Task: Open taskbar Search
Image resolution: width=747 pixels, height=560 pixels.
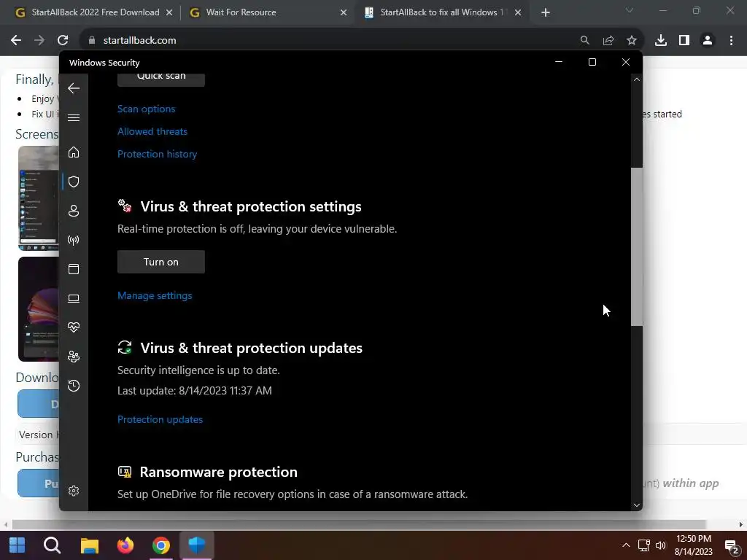Action: [52, 545]
